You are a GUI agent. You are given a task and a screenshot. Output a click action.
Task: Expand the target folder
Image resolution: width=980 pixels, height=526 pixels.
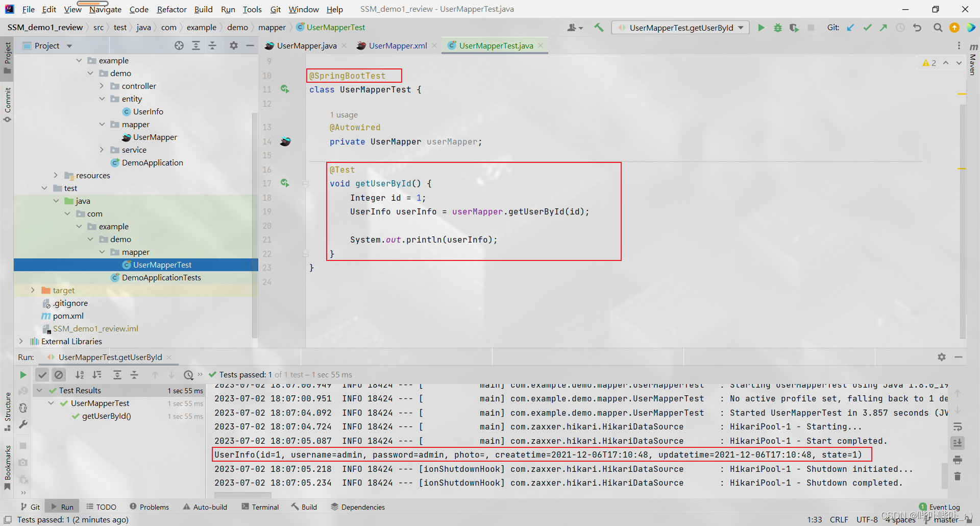(33, 290)
